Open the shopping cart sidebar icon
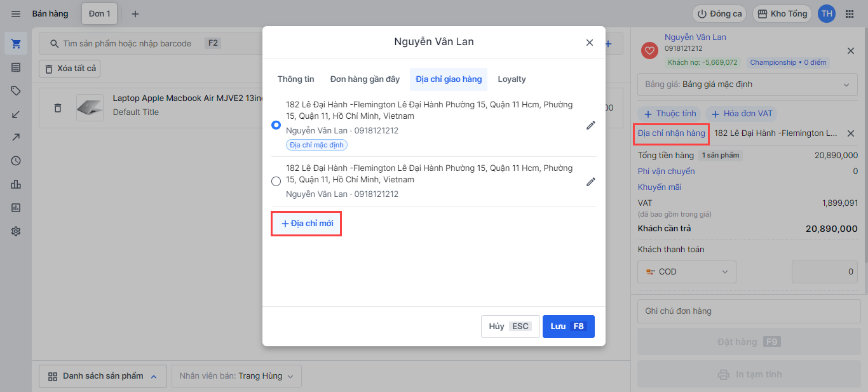 (x=16, y=44)
